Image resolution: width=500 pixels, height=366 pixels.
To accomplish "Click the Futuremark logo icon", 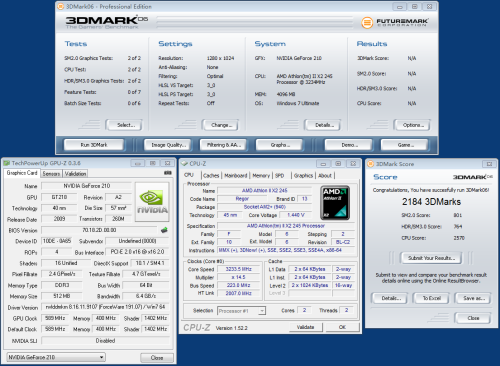I will point(367,23).
